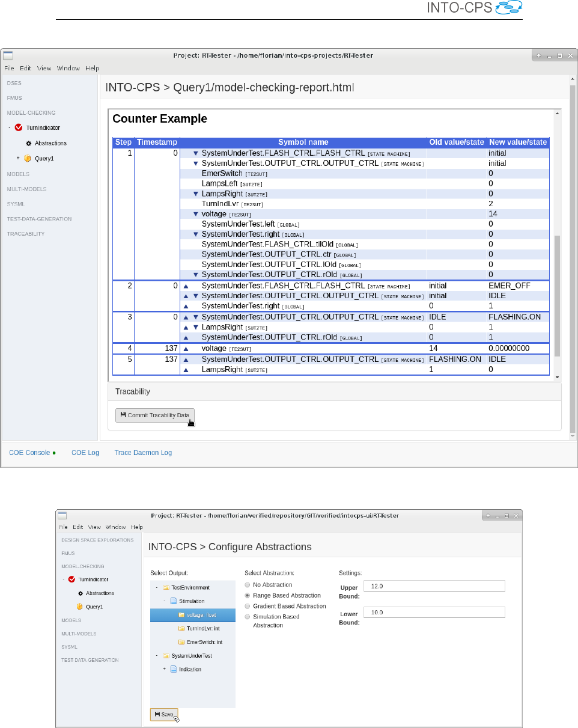
Task: Collapse the Stimulation tree node
Action: click(164, 601)
